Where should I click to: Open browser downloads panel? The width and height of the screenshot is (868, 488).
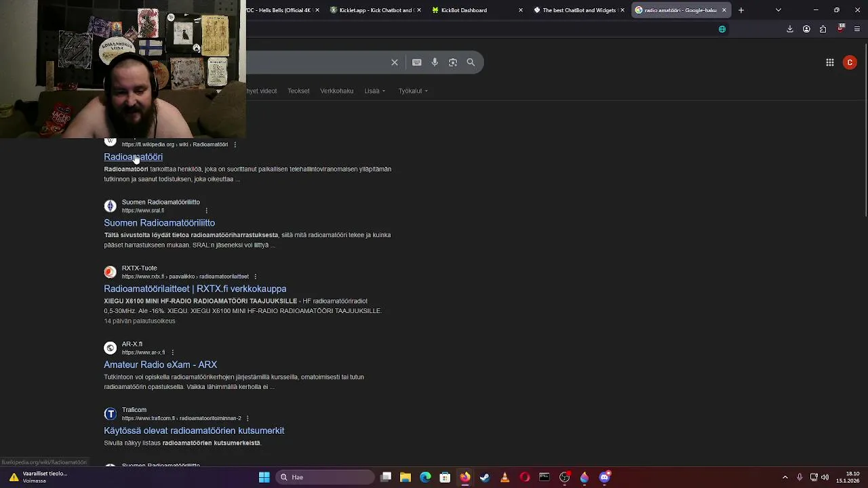(790, 29)
